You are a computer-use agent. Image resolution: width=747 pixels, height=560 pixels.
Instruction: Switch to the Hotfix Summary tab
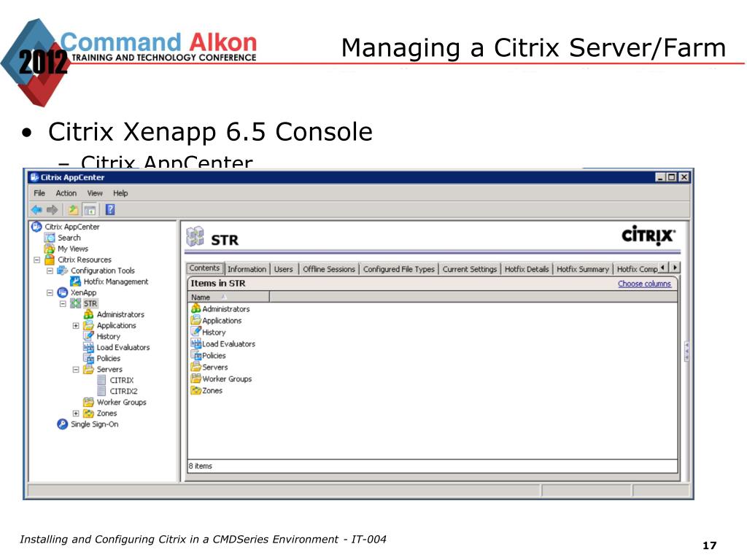click(583, 269)
